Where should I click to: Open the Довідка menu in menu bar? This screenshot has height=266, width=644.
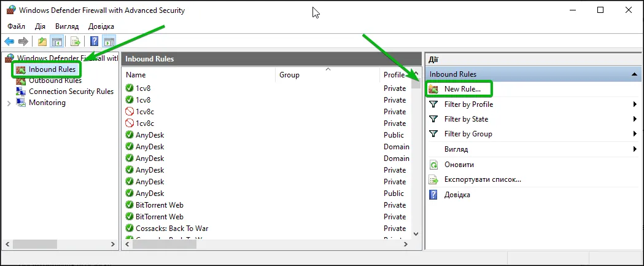point(101,26)
